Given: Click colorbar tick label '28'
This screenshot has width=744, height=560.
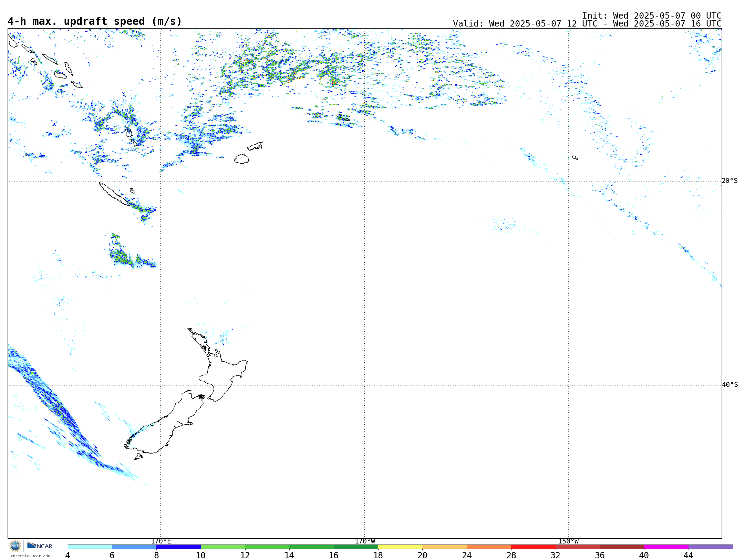Looking at the screenshot, I should (511, 556).
